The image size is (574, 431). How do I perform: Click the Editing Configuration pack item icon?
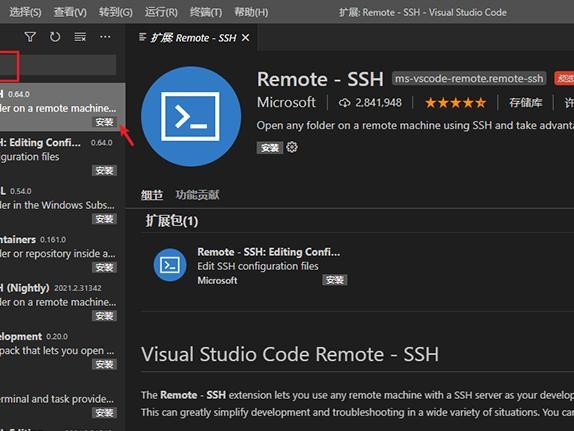click(170, 265)
